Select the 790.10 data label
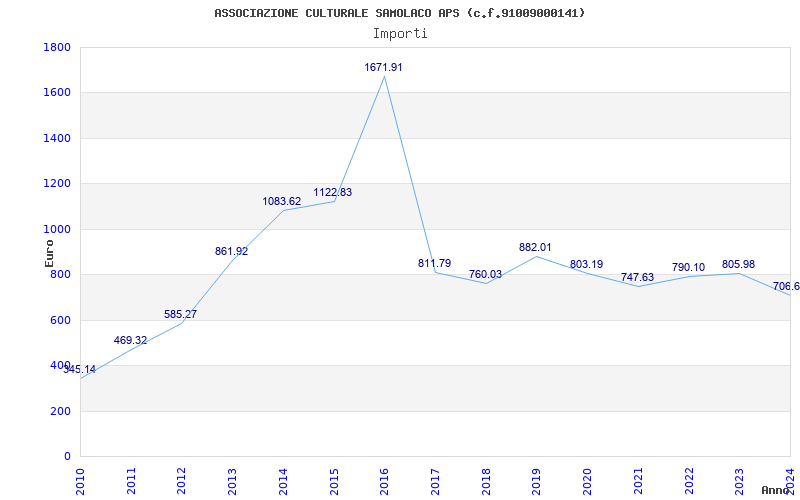The width and height of the screenshot is (800, 500). coord(688,267)
